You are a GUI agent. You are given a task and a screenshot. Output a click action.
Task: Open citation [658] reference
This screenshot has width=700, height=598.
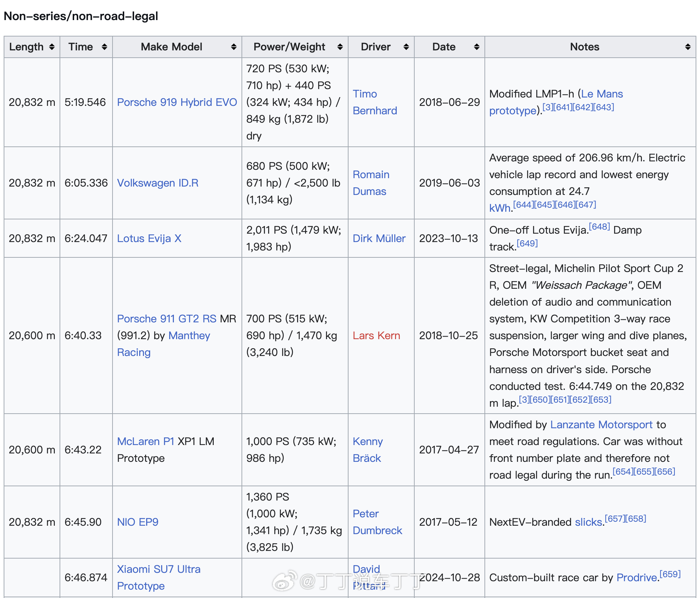636,519
